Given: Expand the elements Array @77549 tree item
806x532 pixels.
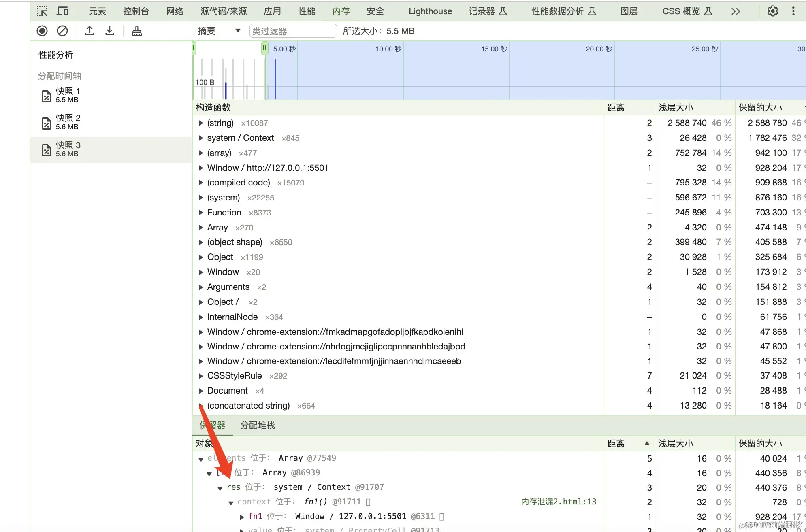Looking at the screenshot, I should click(x=200, y=457).
